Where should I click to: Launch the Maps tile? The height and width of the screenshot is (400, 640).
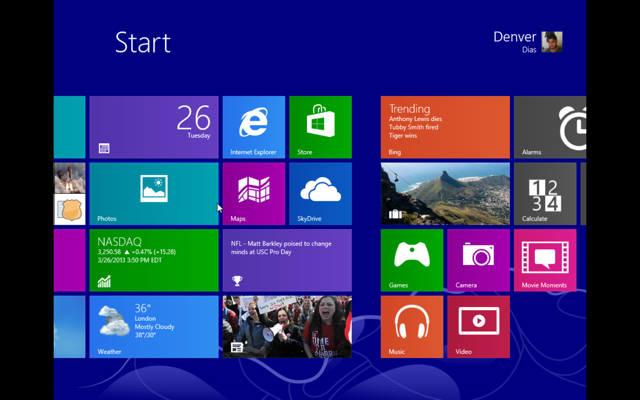click(x=254, y=193)
